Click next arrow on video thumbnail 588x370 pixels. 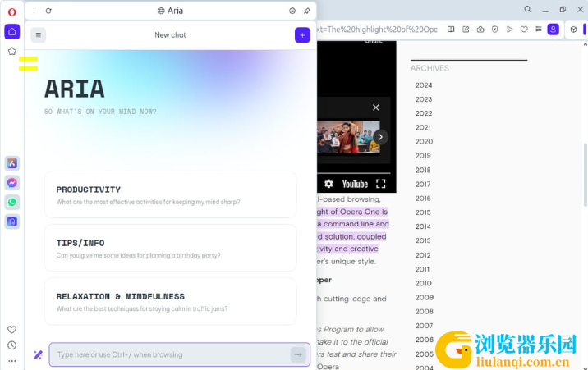click(380, 137)
